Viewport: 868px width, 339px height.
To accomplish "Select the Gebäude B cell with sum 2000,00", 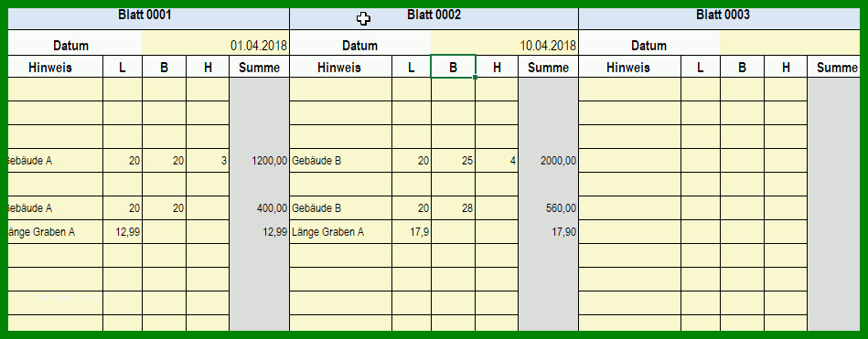I will [x=341, y=161].
